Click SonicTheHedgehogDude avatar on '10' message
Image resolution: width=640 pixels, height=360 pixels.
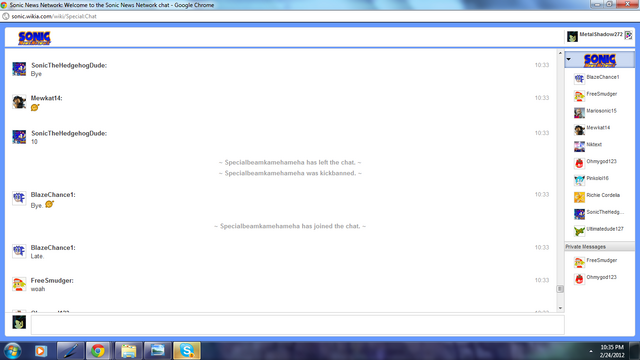coord(19,137)
